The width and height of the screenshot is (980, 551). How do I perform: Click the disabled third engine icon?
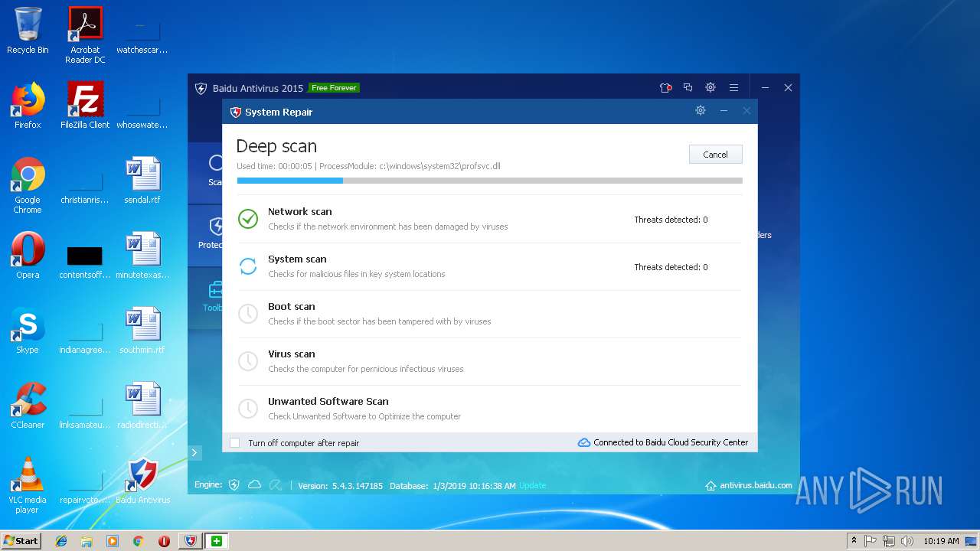[276, 485]
